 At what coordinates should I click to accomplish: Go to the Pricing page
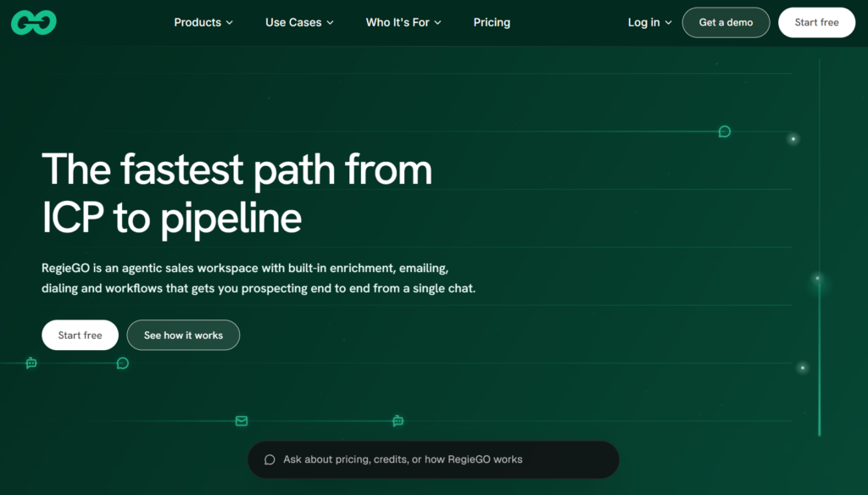click(x=492, y=23)
